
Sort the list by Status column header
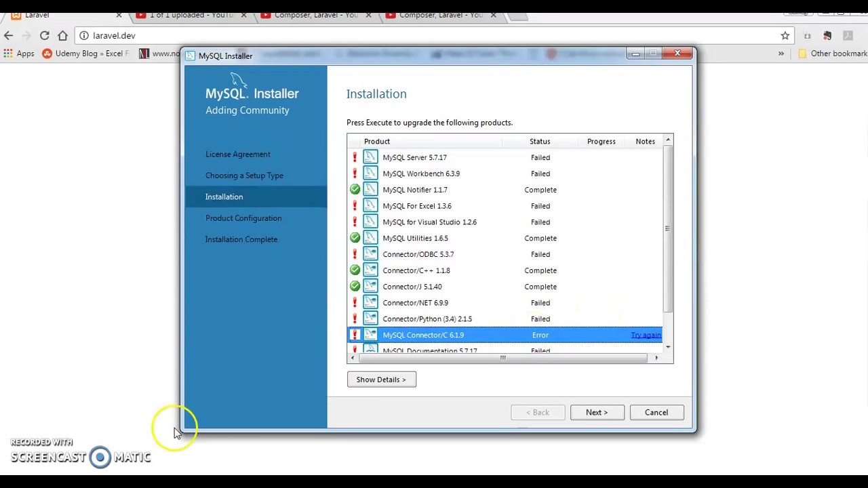(x=540, y=142)
